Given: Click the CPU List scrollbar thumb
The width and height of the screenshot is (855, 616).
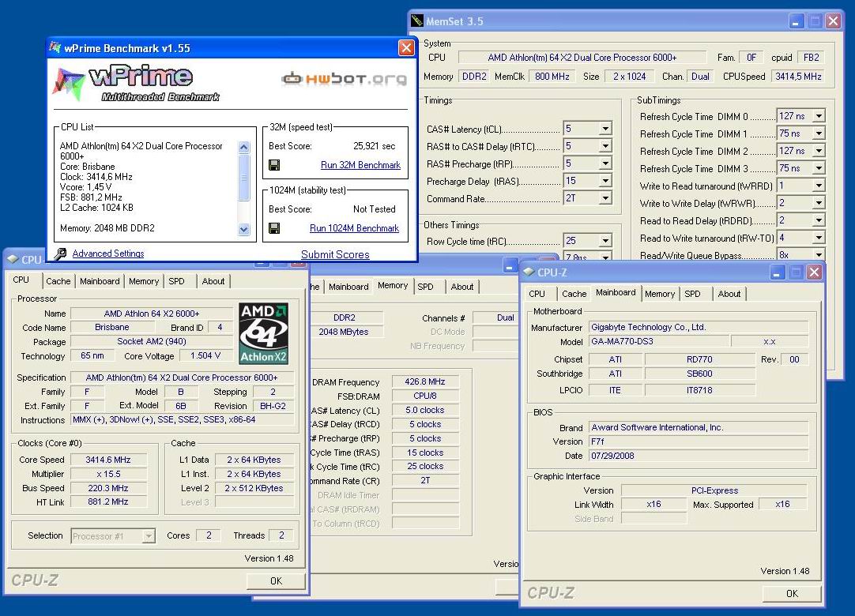Looking at the screenshot, I should [243, 177].
